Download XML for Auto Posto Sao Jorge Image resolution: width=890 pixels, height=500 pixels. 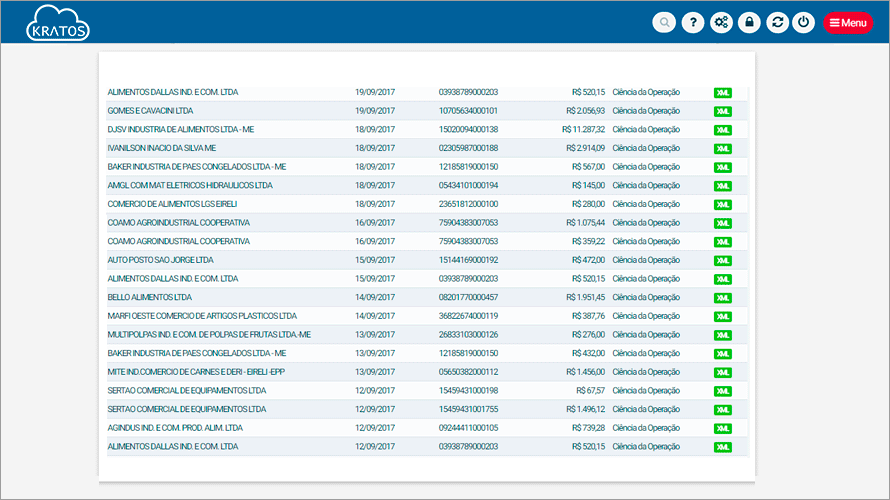(723, 260)
